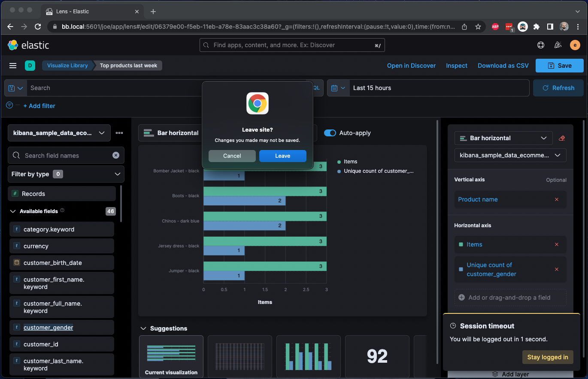Screen dimensions: 588x379
Task: Toggle the Auto-apply switch
Action: tap(330, 133)
